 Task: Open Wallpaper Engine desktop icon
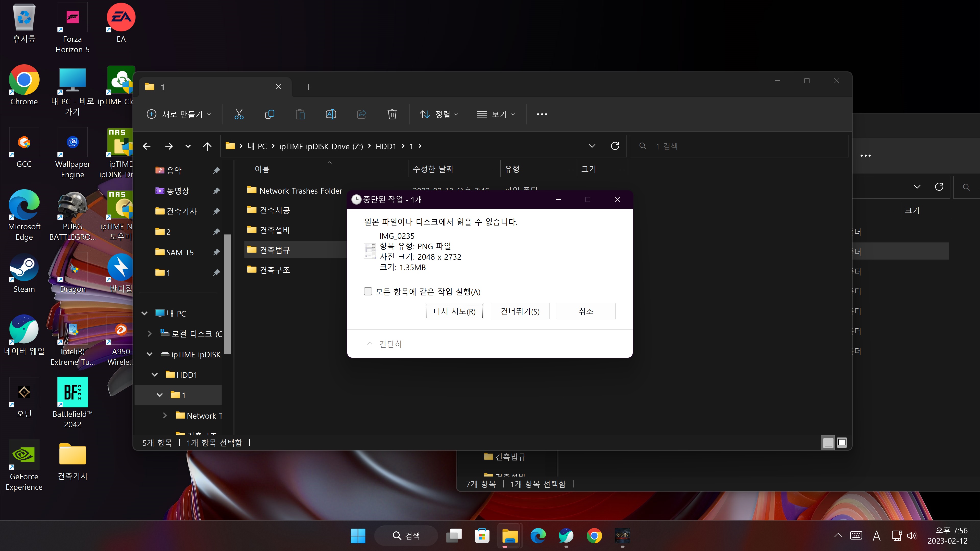click(x=72, y=153)
